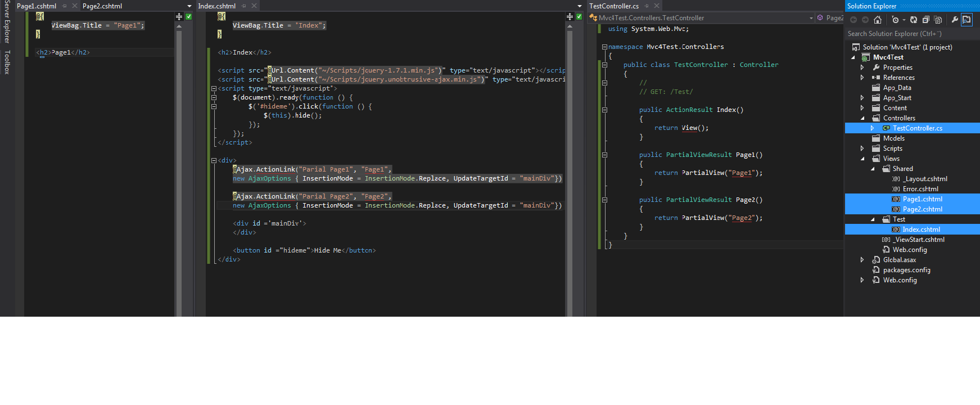
Task: Select Page2.cshtml in Solution Explorer
Action: [x=922, y=209]
